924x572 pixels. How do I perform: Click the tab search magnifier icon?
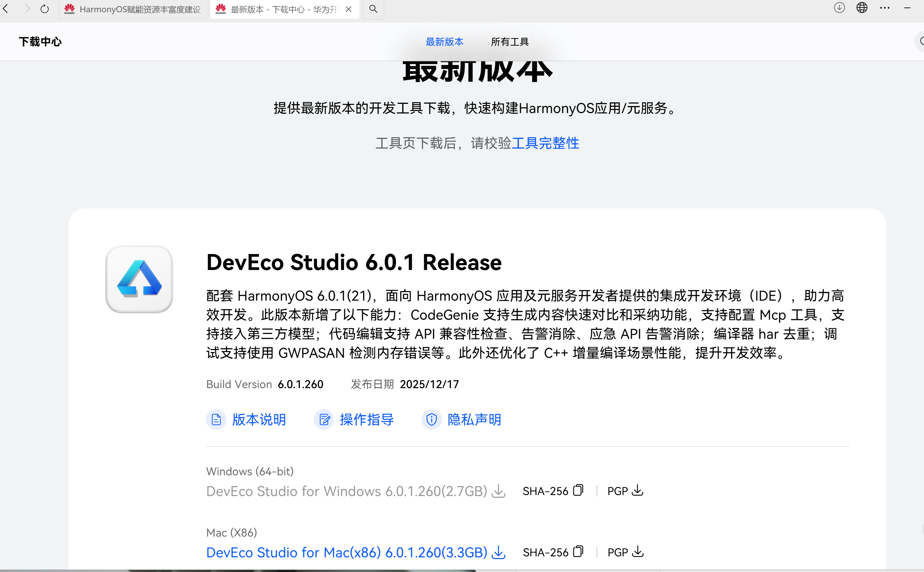point(373,9)
